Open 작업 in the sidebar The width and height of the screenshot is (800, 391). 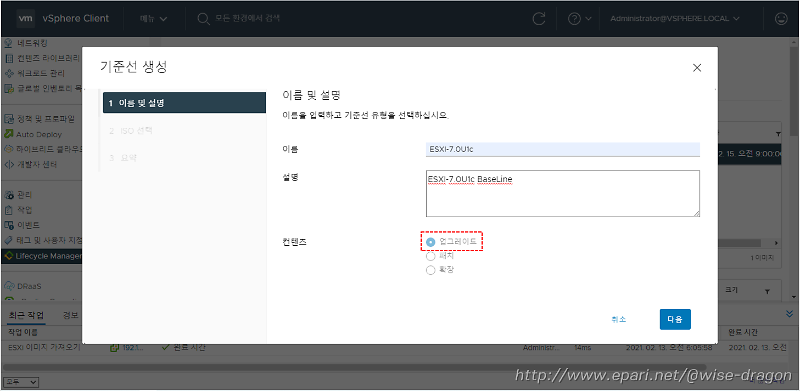[x=24, y=210]
